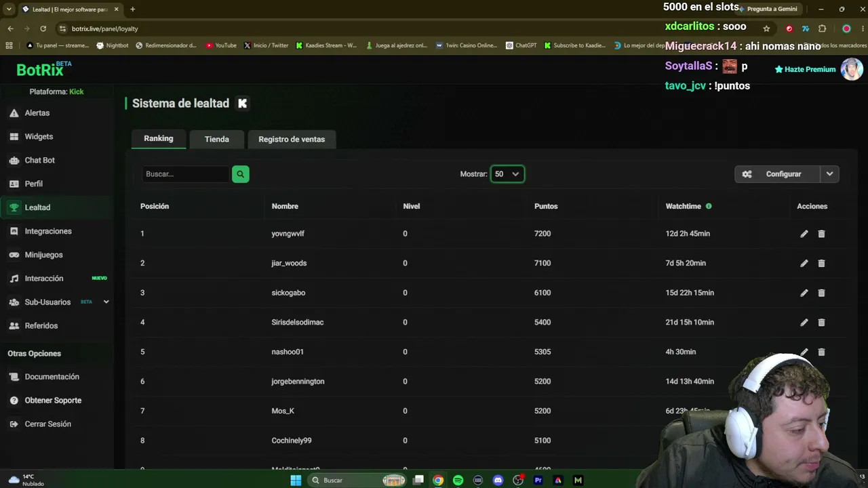Switch to the Registro de ventas tab
The image size is (868, 488).
coord(292,139)
